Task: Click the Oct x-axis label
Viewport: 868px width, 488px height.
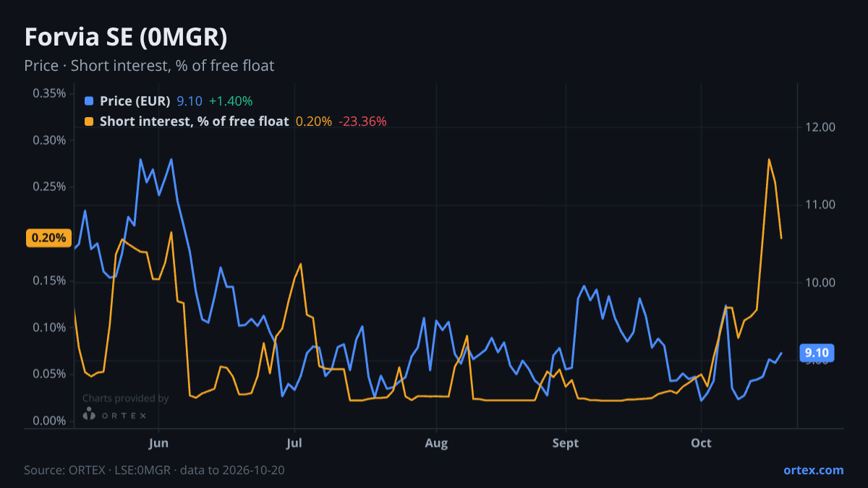Action: pos(701,443)
